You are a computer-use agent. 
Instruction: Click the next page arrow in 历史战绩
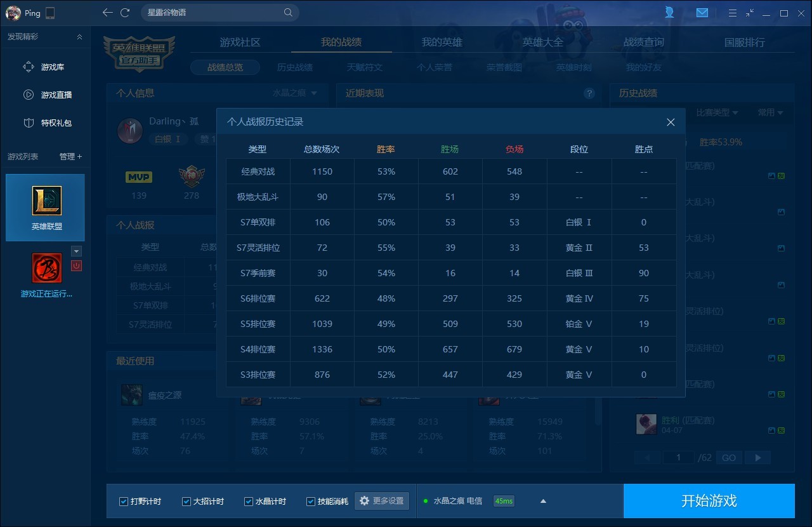(757, 457)
